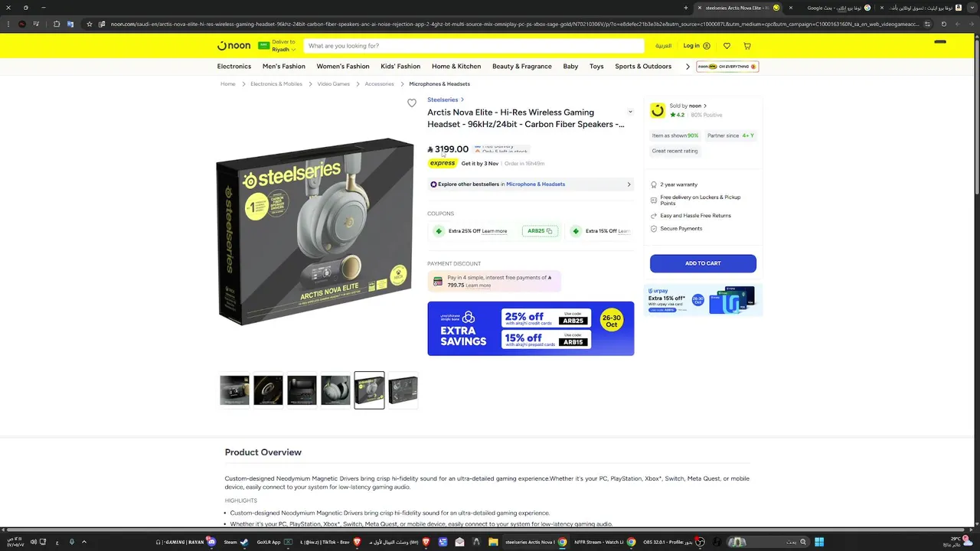Open the OBS 32.0.1 taskbar item
980x551 pixels.
(672, 542)
